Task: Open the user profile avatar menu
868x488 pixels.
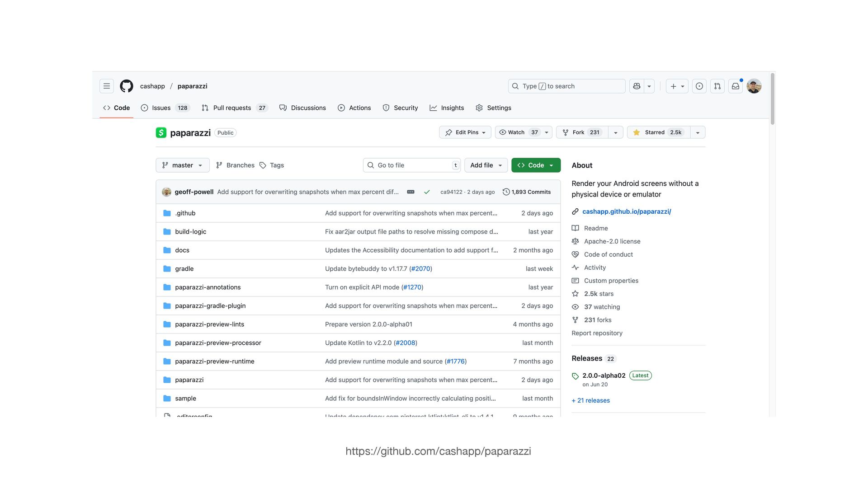Action: (754, 86)
